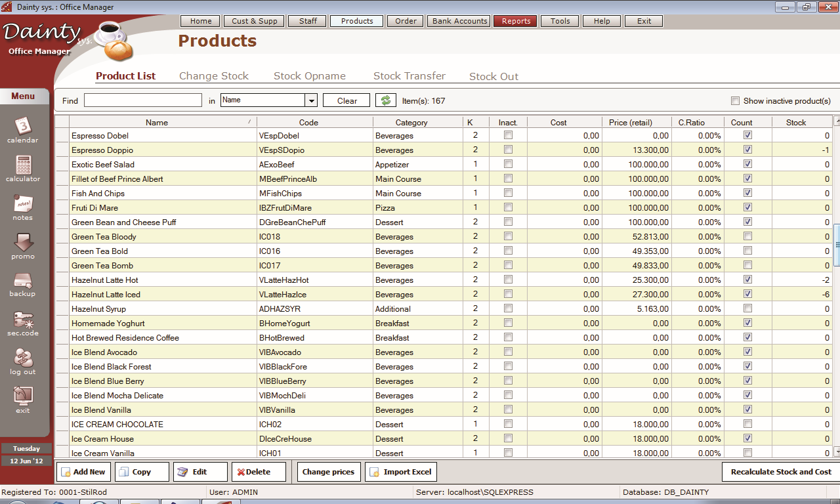Switch to the Stock Out tab
The height and width of the screenshot is (504, 840).
493,76
